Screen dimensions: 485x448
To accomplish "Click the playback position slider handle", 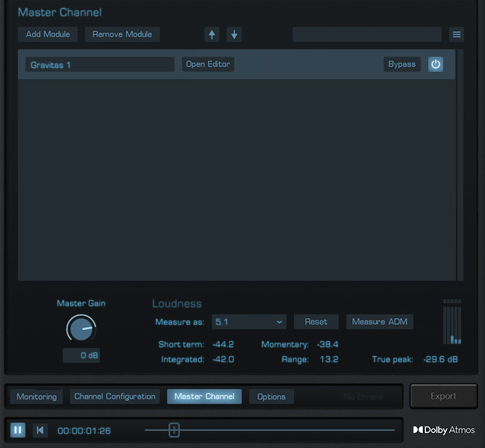I will [174, 430].
